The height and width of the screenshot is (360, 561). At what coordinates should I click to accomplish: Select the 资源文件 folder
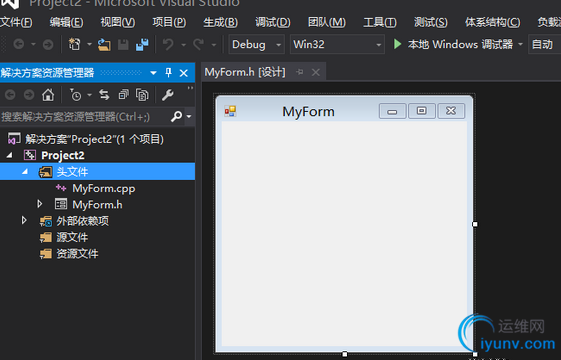pyautogui.click(x=77, y=253)
